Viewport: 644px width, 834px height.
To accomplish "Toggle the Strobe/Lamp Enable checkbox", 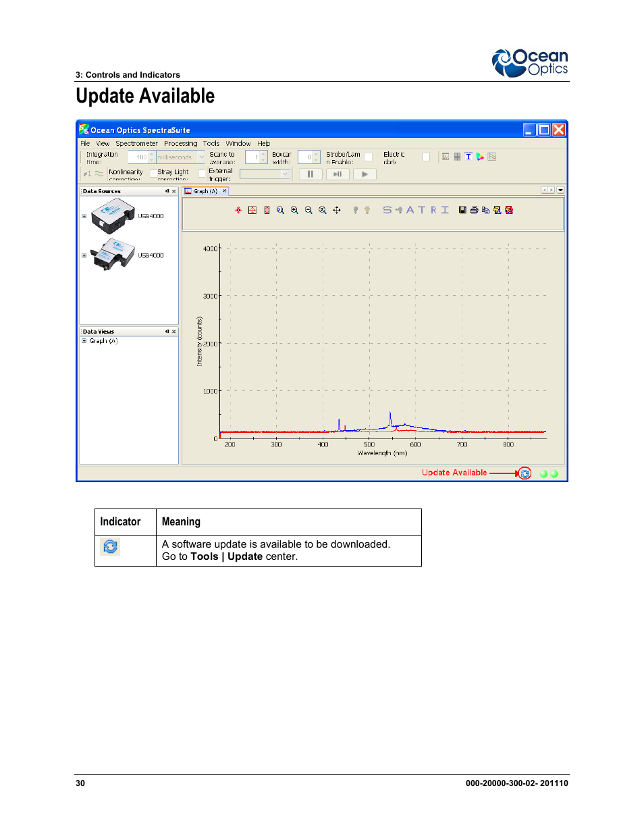I will point(369,157).
